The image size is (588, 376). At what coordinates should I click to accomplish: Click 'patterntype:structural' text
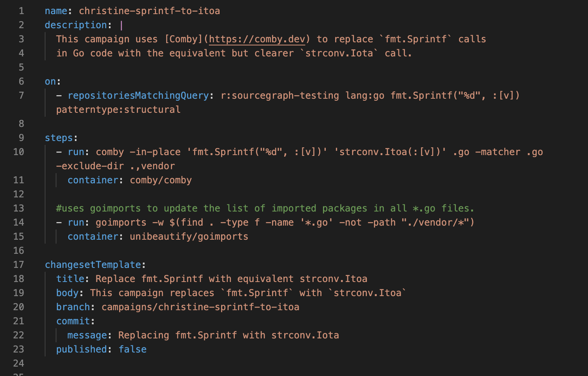pos(118,110)
